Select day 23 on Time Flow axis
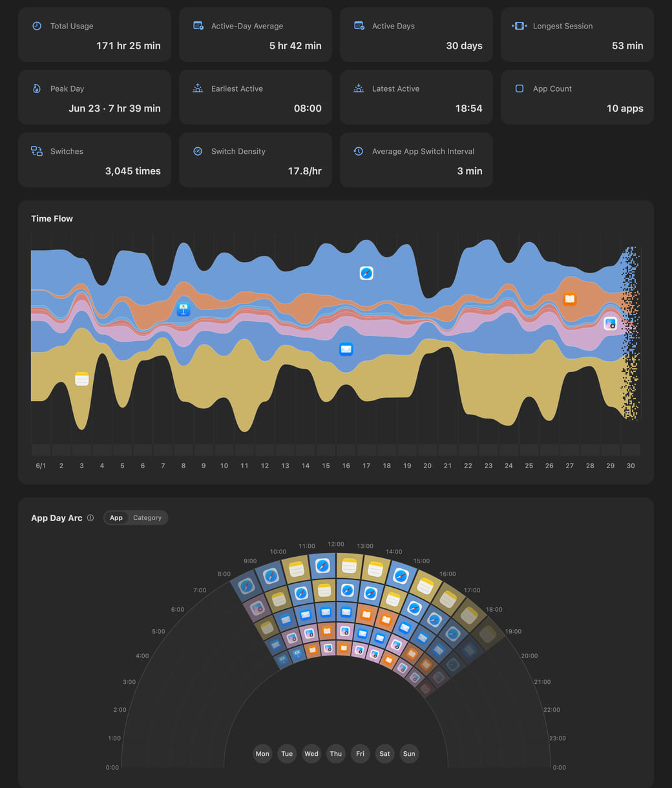 point(488,466)
